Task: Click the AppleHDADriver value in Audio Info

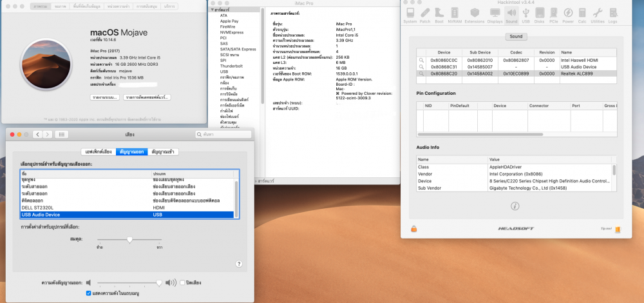Action: [x=505, y=168]
